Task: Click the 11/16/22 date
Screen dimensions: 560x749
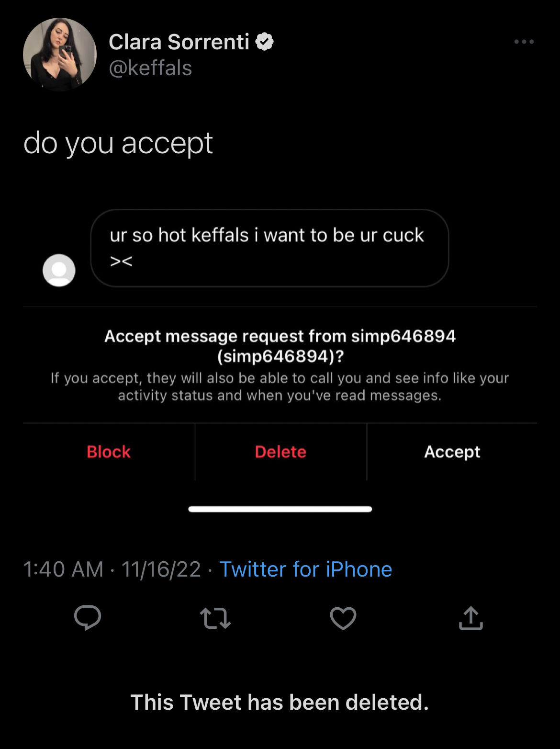Action: point(161,569)
